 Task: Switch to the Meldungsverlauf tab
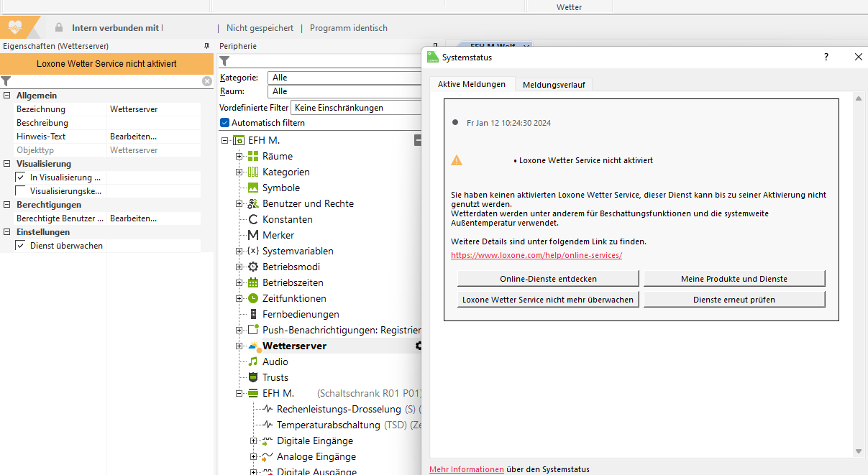click(x=554, y=85)
